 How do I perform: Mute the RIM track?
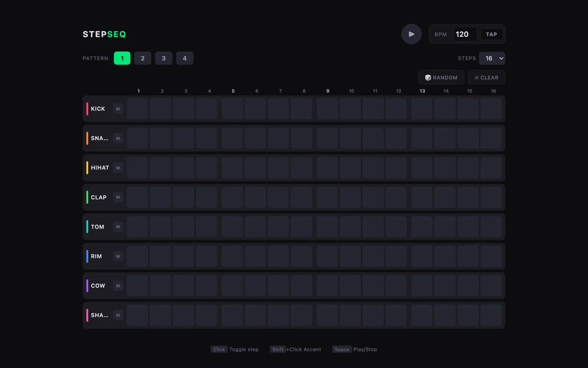coord(118,256)
